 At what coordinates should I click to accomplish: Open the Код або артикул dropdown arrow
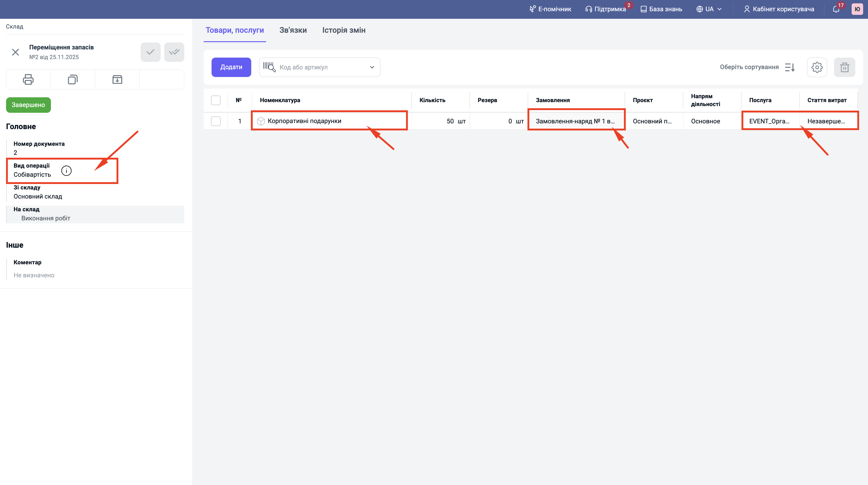coord(372,67)
